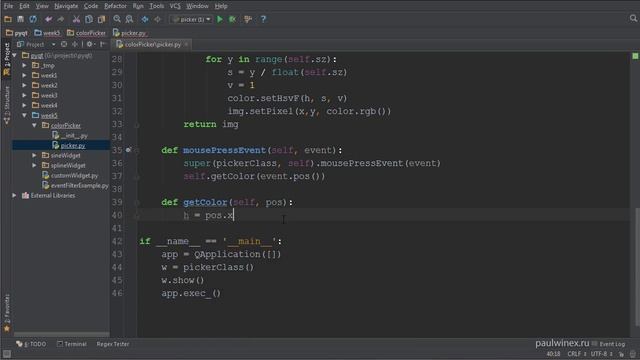Toggle the Project tool window side tab
Screen dimensions: 640x360
(x=7, y=59)
